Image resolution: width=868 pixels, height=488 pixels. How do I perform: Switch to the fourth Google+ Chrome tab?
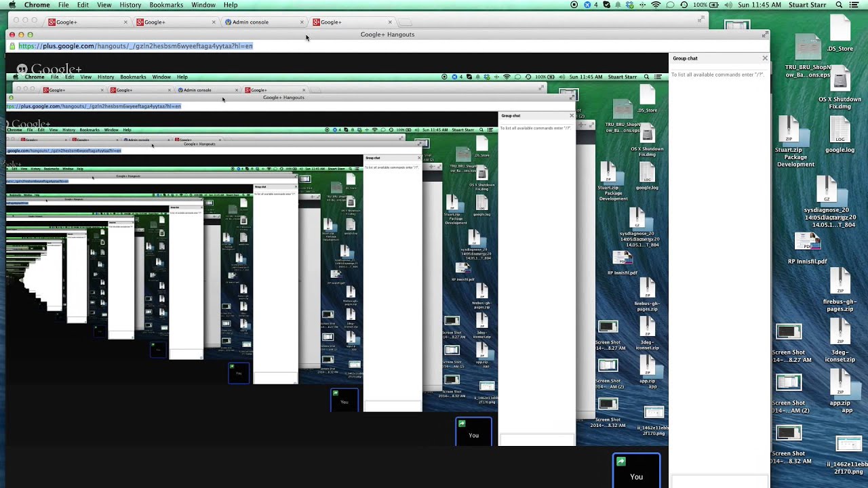[351, 22]
